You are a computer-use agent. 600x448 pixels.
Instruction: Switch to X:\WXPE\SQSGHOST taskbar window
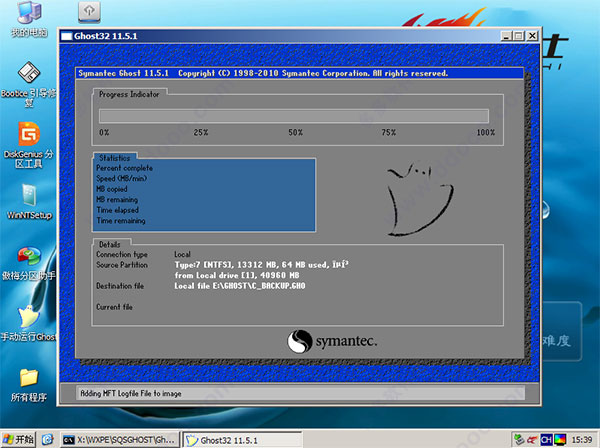pos(120,440)
